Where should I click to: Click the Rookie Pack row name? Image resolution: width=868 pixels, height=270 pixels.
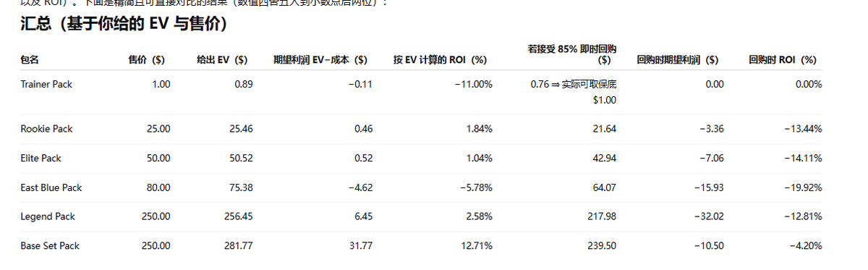point(47,129)
